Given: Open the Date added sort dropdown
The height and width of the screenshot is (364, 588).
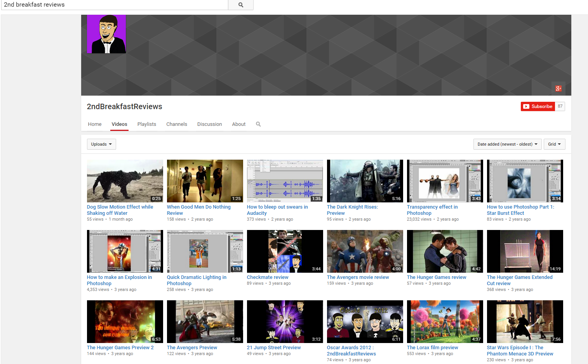Looking at the screenshot, I should pyautogui.click(x=507, y=144).
